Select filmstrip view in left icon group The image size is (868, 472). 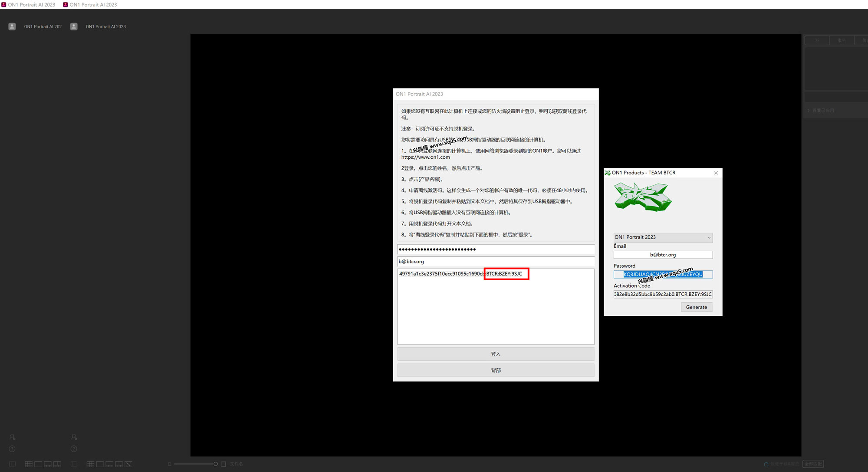point(48,464)
